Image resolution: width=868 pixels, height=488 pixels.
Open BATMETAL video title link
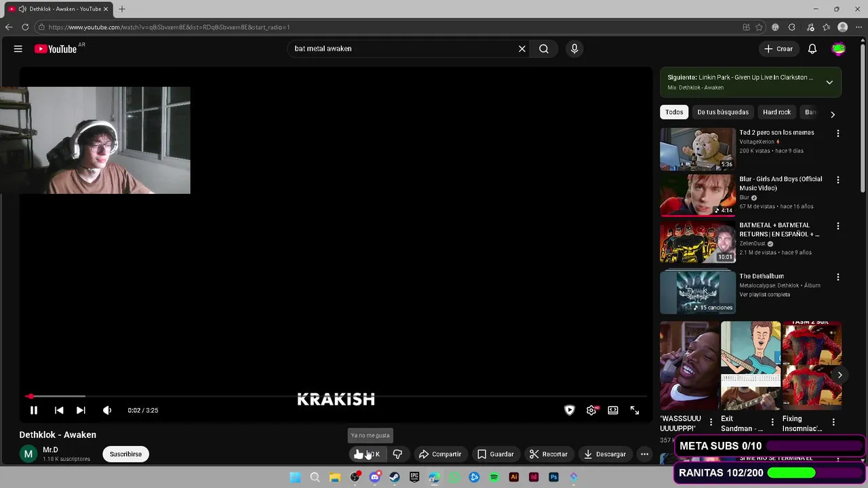coord(779,230)
